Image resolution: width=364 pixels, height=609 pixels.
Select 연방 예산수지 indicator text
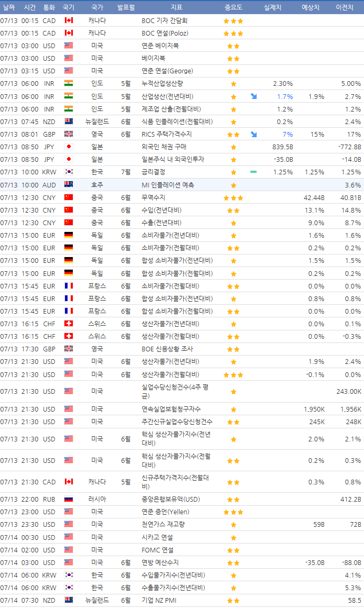160,562
